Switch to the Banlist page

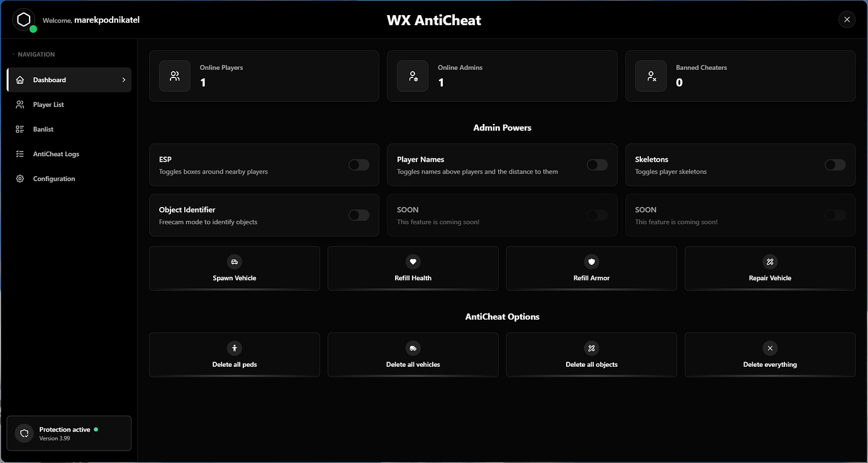(x=43, y=129)
